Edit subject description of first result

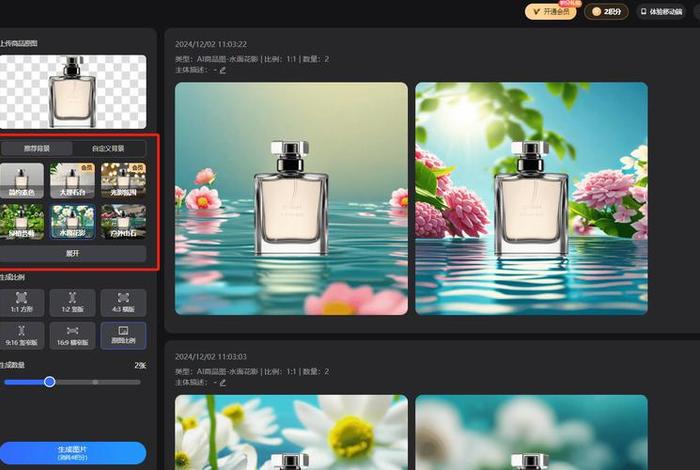click(x=222, y=70)
